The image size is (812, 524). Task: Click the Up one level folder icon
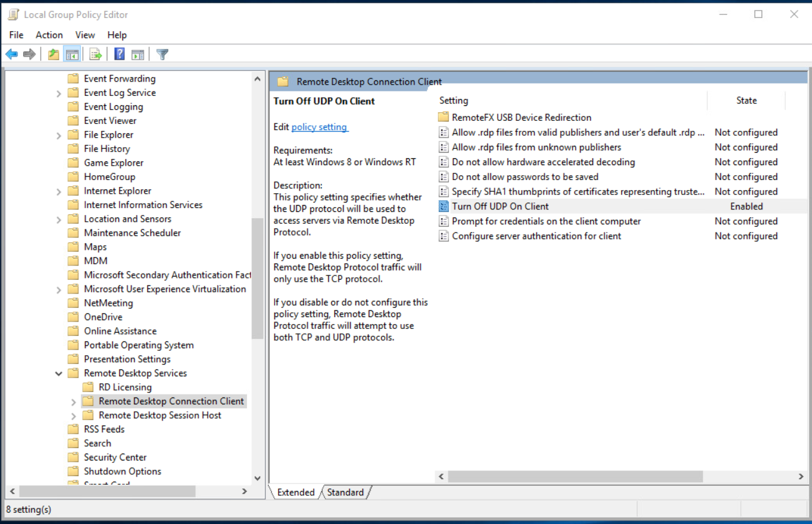[x=54, y=55]
